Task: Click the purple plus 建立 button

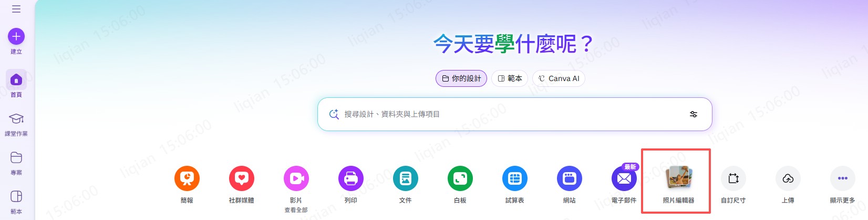Action: point(16,36)
